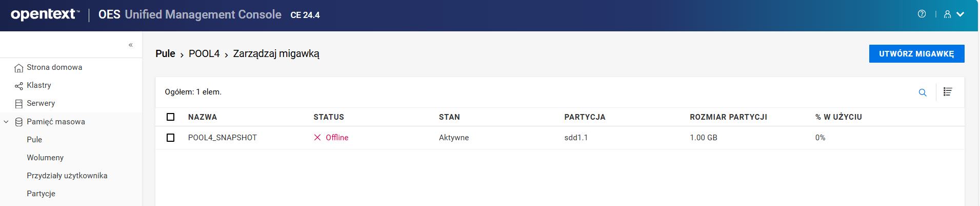Click the Pule breadcrumb link

tap(165, 54)
